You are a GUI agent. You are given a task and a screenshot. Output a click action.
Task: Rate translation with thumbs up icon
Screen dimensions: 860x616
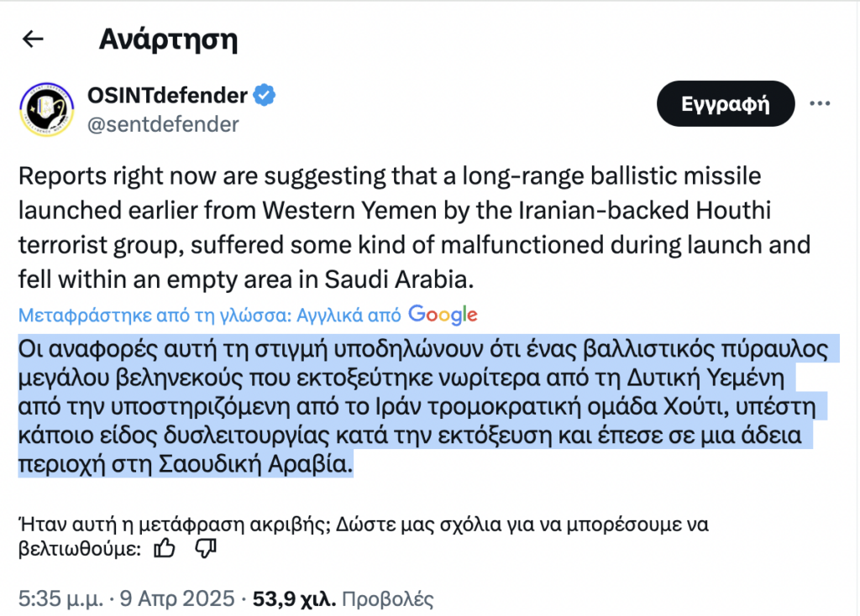(x=165, y=549)
